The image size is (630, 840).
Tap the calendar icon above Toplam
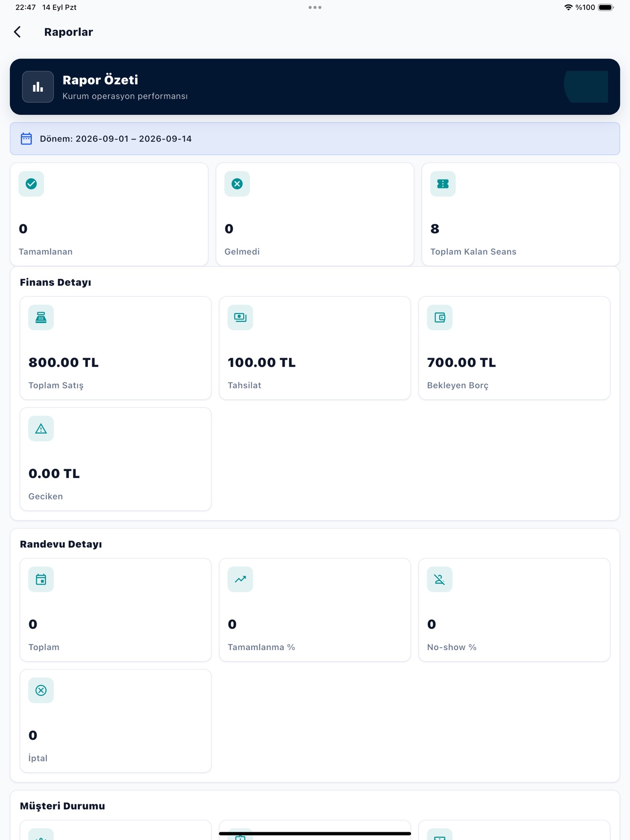point(41,579)
